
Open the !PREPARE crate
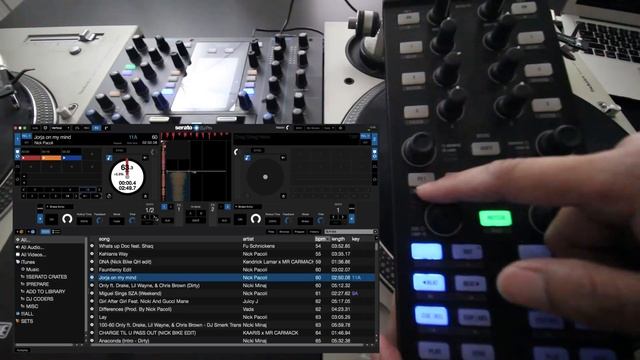coord(37,284)
